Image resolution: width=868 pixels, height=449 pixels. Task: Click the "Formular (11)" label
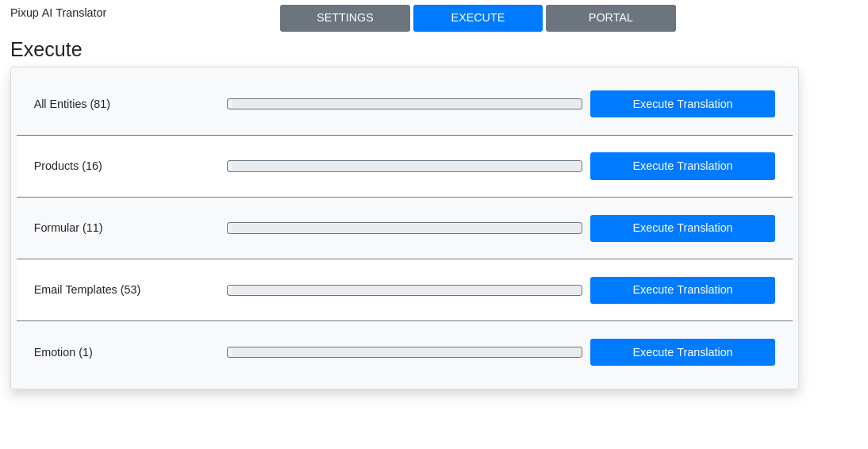click(x=68, y=228)
